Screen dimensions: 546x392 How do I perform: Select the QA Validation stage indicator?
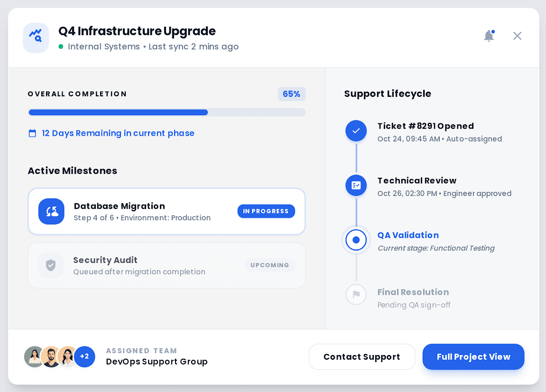tap(356, 240)
